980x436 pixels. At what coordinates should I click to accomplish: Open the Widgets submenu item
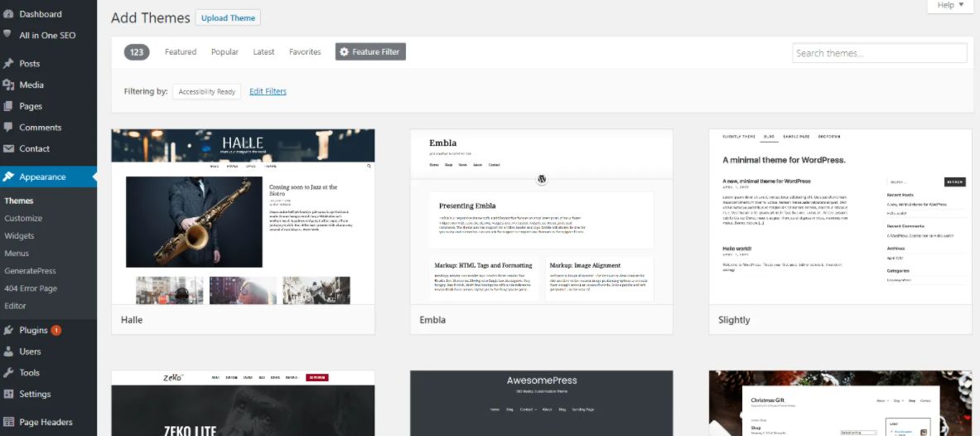coord(19,236)
